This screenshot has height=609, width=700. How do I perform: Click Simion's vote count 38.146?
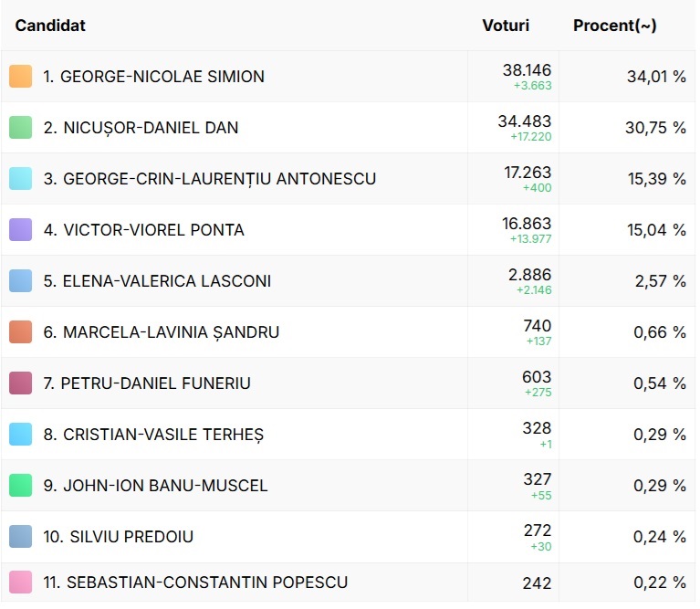(527, 70)
